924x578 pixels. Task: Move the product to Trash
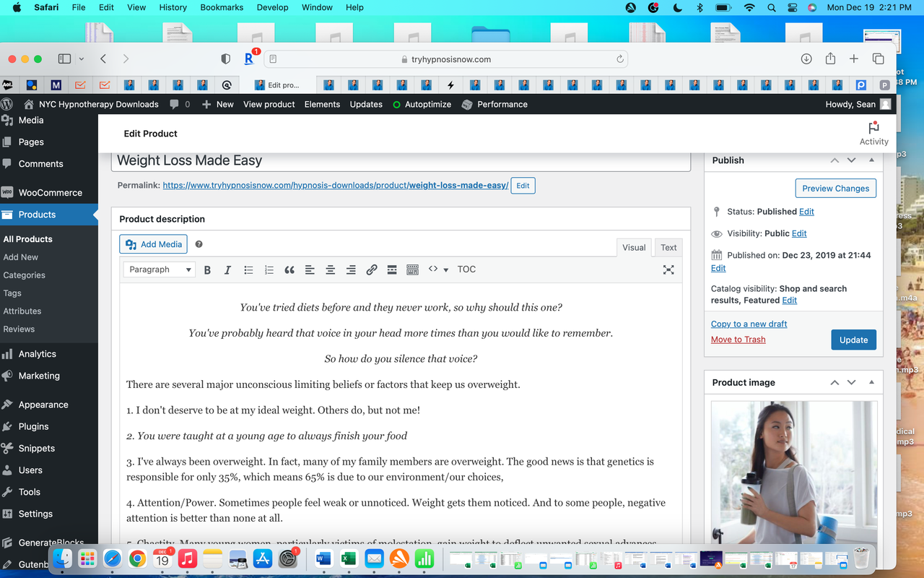point(738,339)
